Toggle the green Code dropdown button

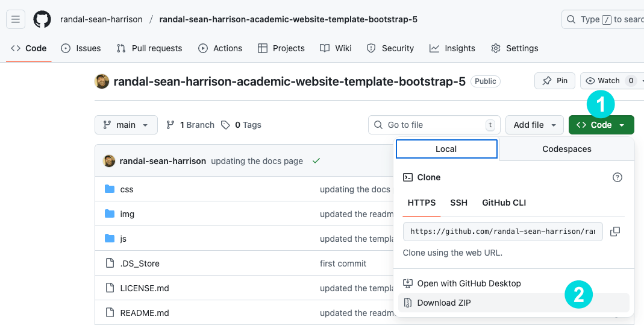click(x=601, y=125)
